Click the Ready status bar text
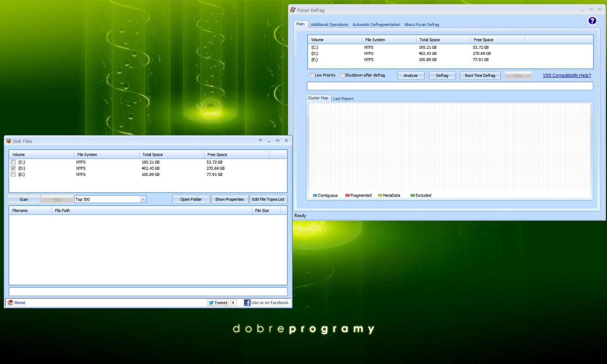Viewport: 607px width, 364px height. click(x=300, y=216)
